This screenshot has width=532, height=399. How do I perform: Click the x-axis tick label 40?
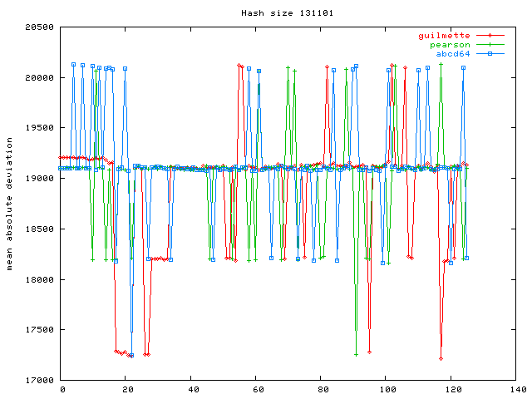[x=193, y=390]
